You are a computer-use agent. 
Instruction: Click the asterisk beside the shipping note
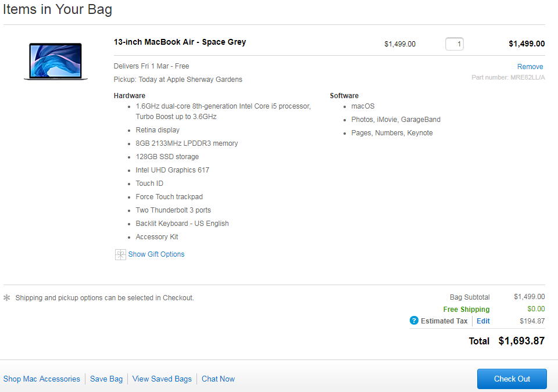tap(7, 298)
